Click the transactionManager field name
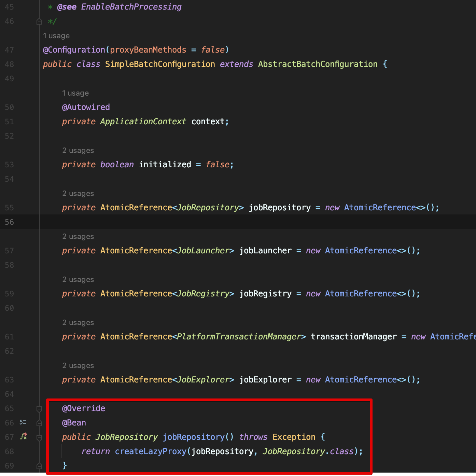Screen dimensions: 476x476 354,337
